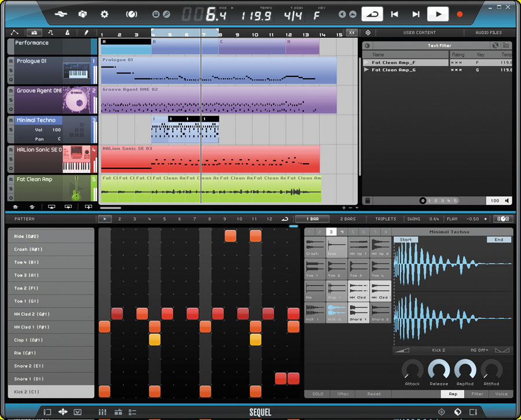This screenshot has height=420, width=521.
Task: Open the 4/4 time signature selector
Action: (293, 15)
